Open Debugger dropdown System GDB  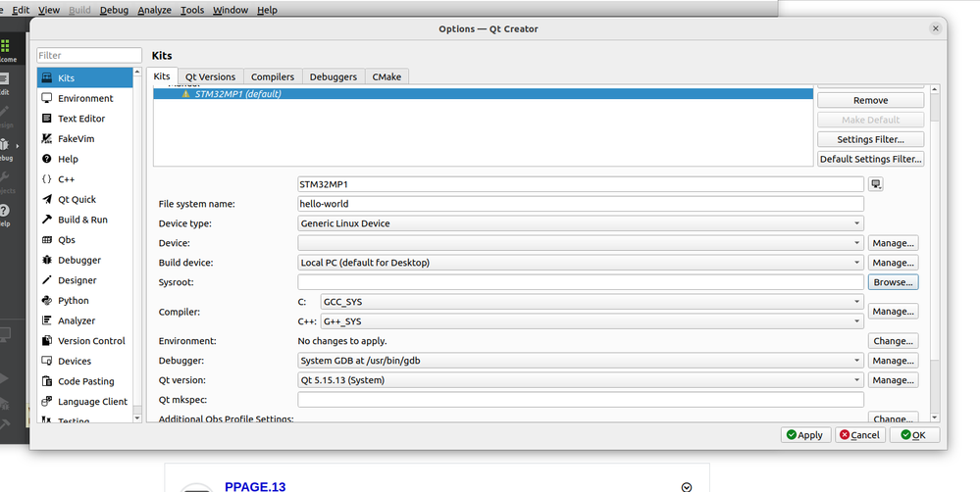click(581, 361)
